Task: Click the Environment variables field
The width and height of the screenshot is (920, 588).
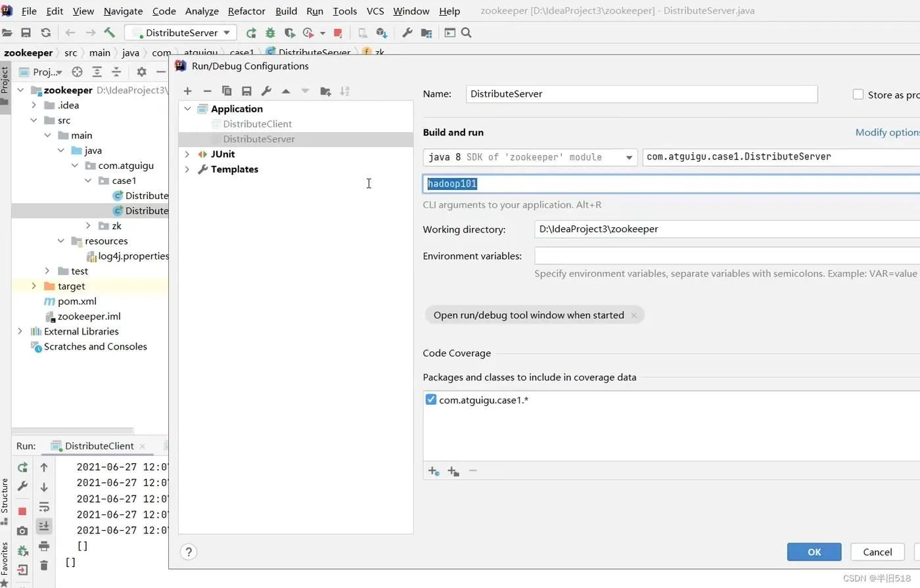Action: point(727,256)
